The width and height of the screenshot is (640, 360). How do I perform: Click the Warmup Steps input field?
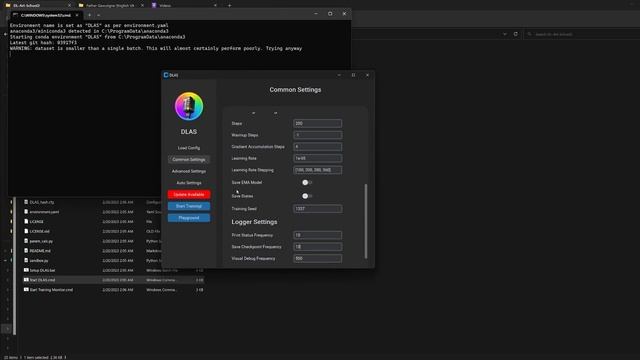[318, 135]
